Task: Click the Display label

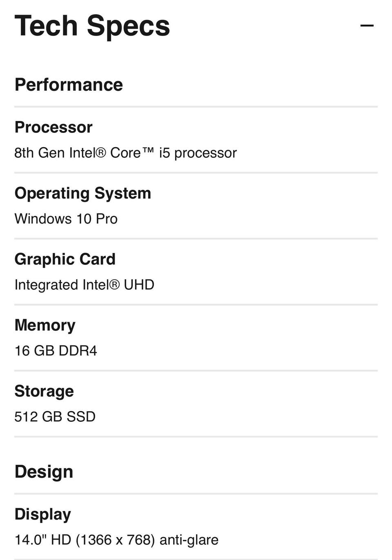Action: [43, 514]
